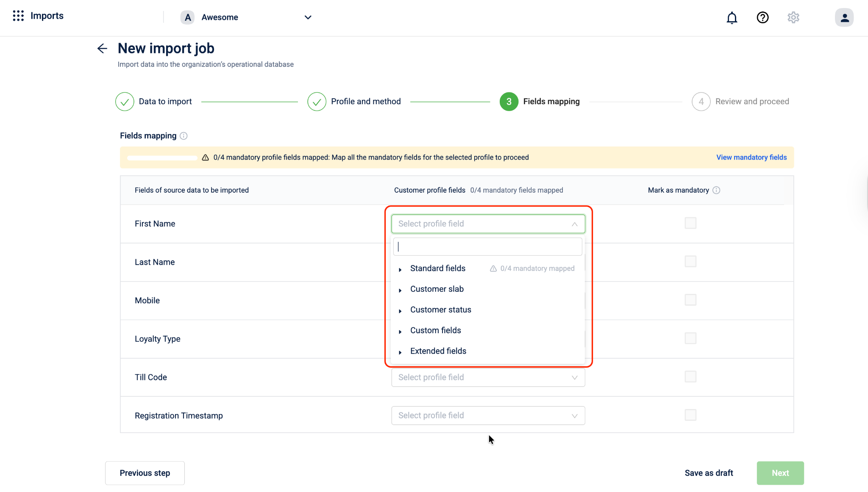Click View mandatory fields link
Screen dimensions: 868x492
pyautogui.click(x=751, y=158)
